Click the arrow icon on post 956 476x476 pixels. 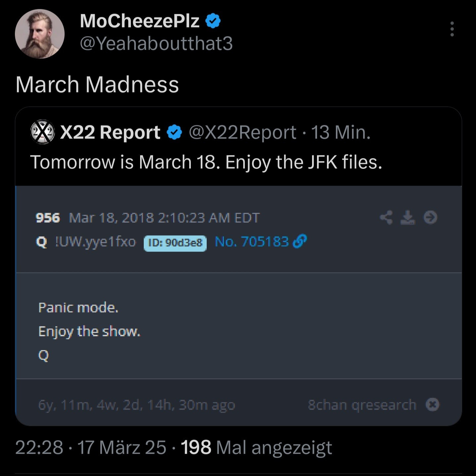(430, 218)
